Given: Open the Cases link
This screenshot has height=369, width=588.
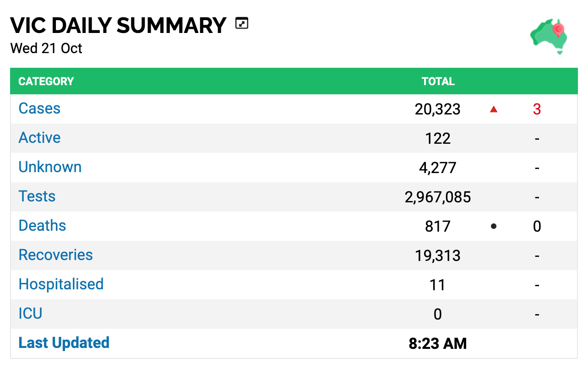Looking at the screenshot, I should 39,109.
